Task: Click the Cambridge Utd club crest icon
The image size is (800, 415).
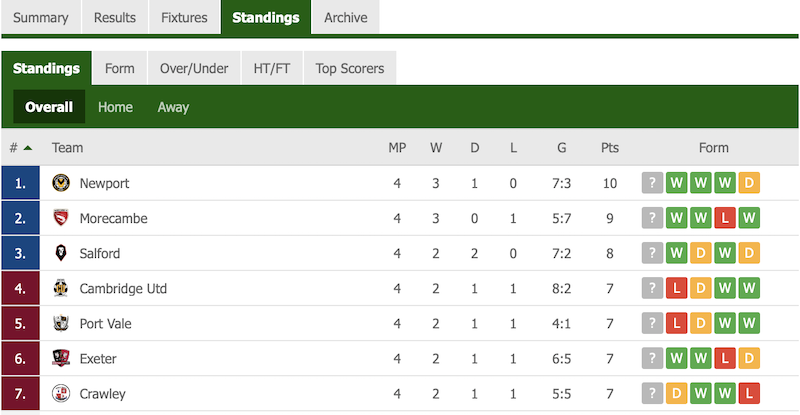Action: [x=61, y=288]
